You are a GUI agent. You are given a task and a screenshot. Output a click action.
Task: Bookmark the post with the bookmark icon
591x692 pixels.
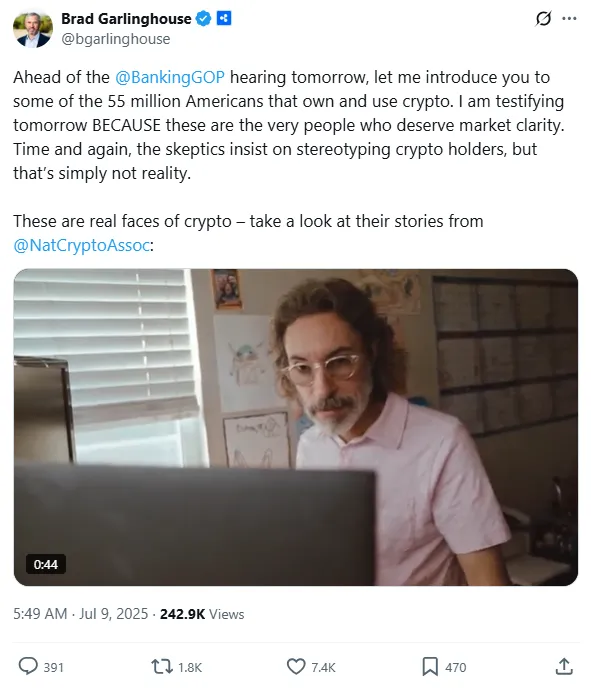click(x=430, y=666)
